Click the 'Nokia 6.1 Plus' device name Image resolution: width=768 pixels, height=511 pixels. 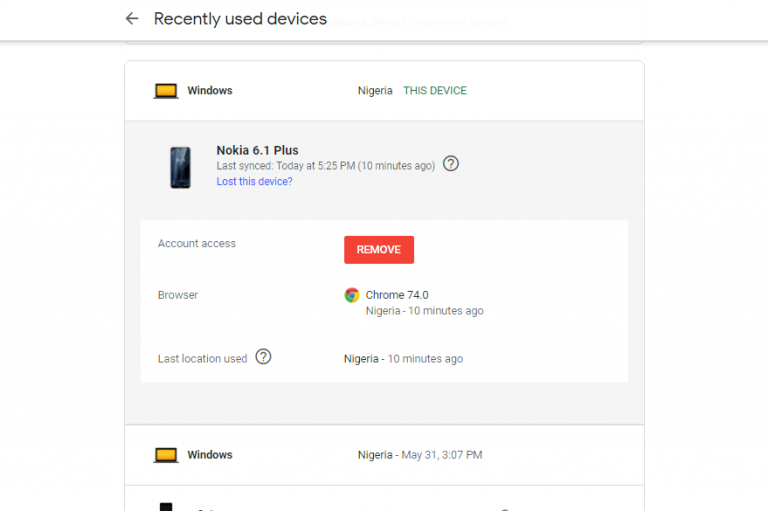(257, 150)
